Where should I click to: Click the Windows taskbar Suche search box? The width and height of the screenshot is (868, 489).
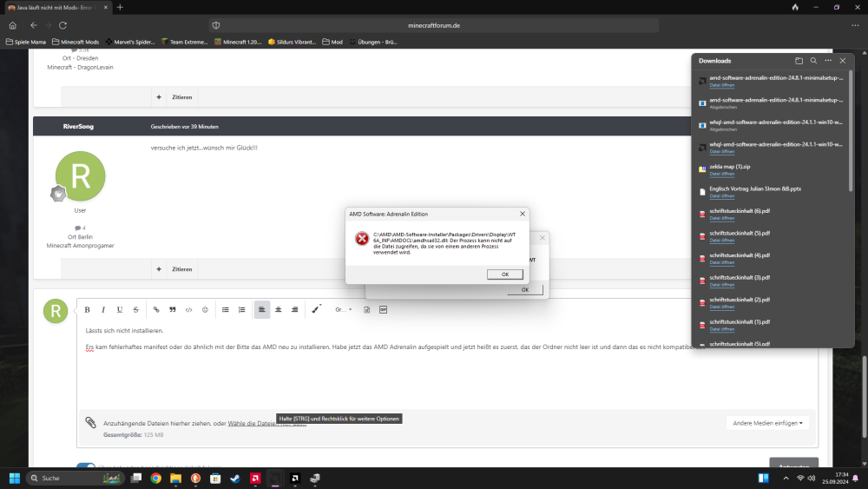coord(76,478)
